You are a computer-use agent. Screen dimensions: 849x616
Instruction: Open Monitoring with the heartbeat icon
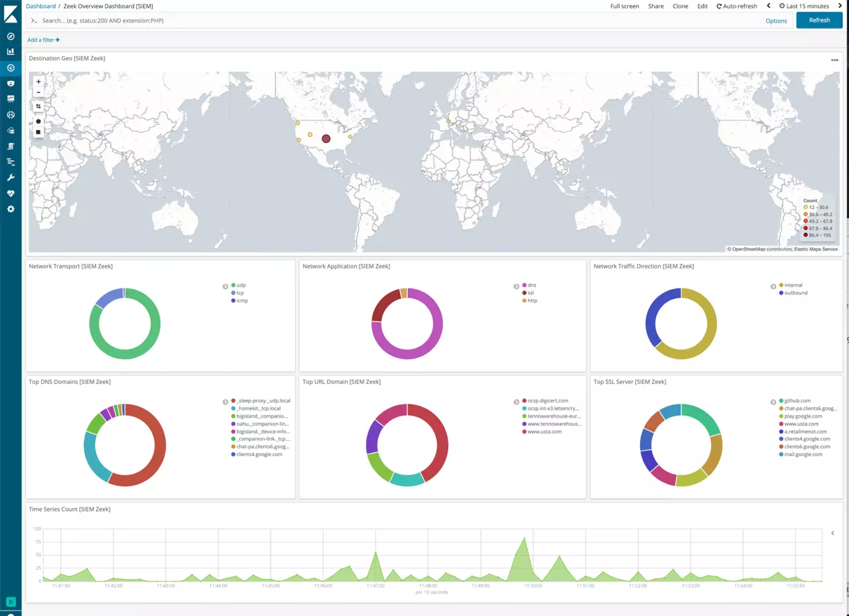point(11,194)
